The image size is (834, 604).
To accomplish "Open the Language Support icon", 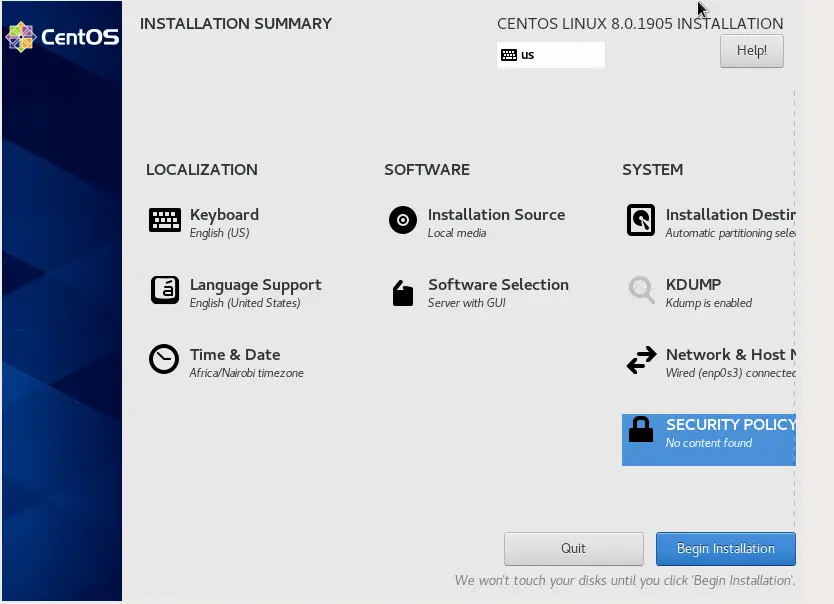I will pyautogui.click(x=164, y=290).
